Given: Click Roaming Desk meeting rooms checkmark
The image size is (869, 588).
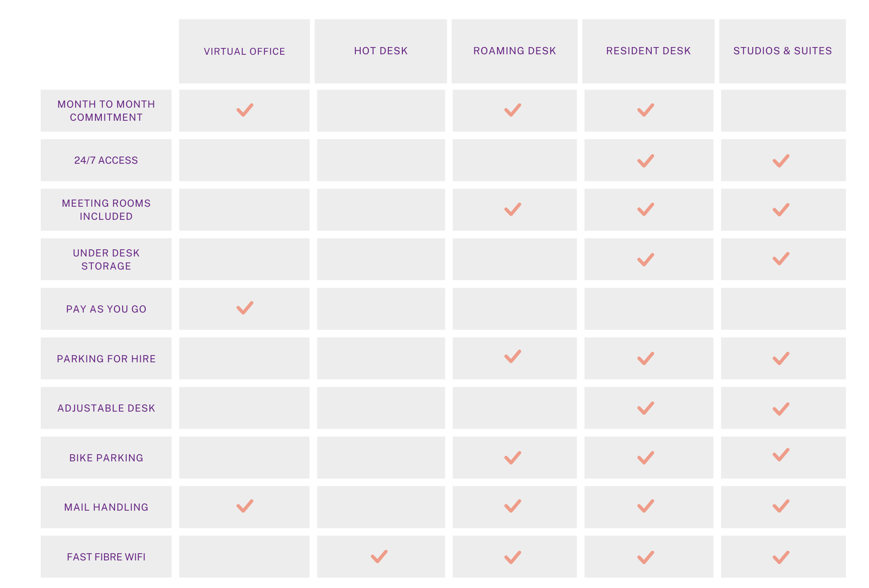Looking at the screenshot, I should (513, 209).
